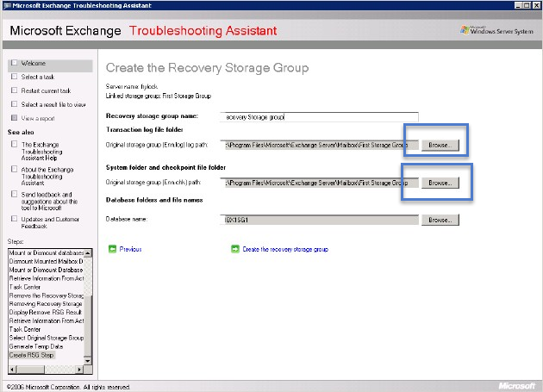Click the Steps list scroll right arrow
This screenshot has width=543, height=392.
79,370
